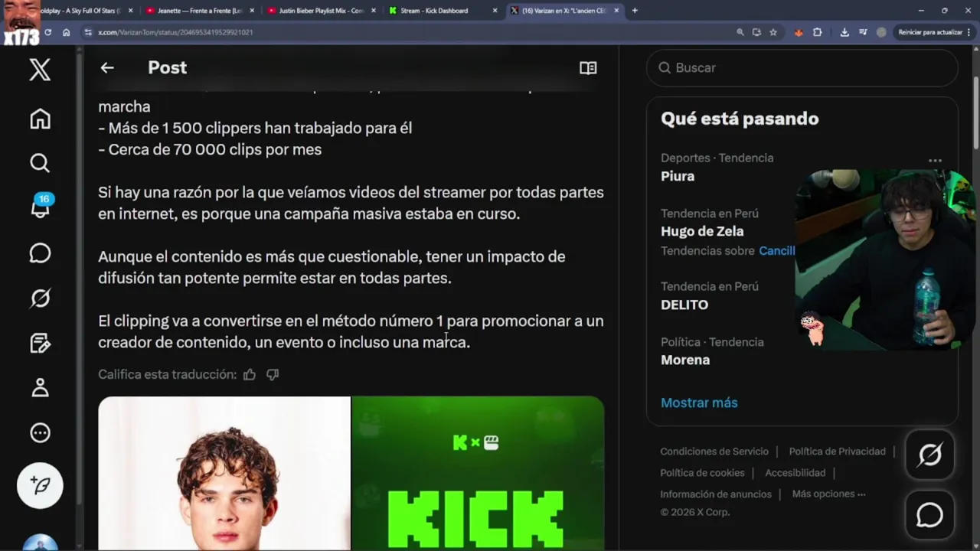
Task: Select the Varizan en X tab
Action: (564, 11)
